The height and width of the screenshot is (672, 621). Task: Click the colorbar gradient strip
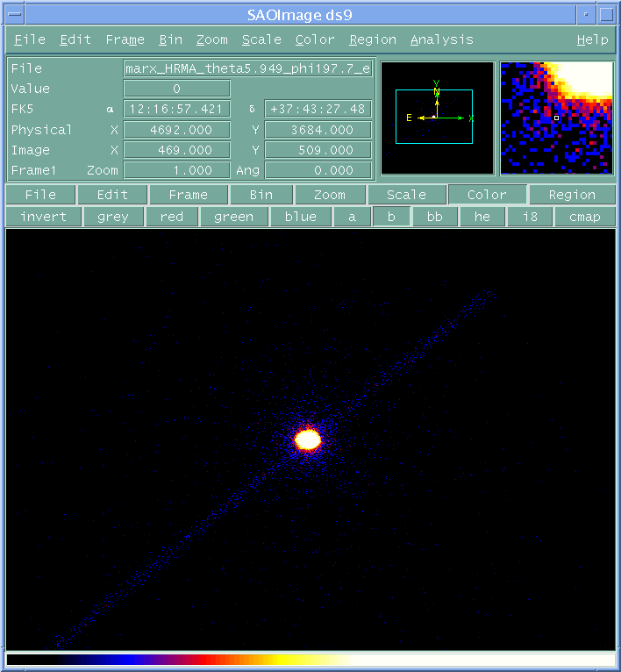310,659
